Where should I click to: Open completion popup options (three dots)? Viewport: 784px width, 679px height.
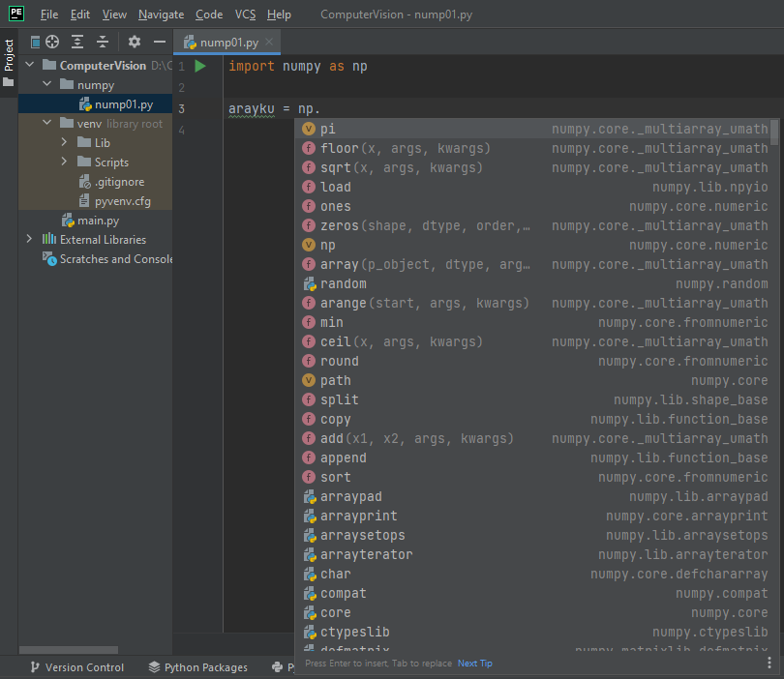click(769, 663)
